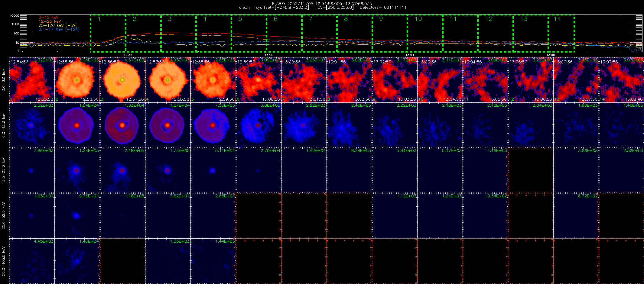The height and width of the screenshot is (284, 644).
Task: Click the '6.0-12.0 keV' row axis label
Action: [x=4, y=125]
